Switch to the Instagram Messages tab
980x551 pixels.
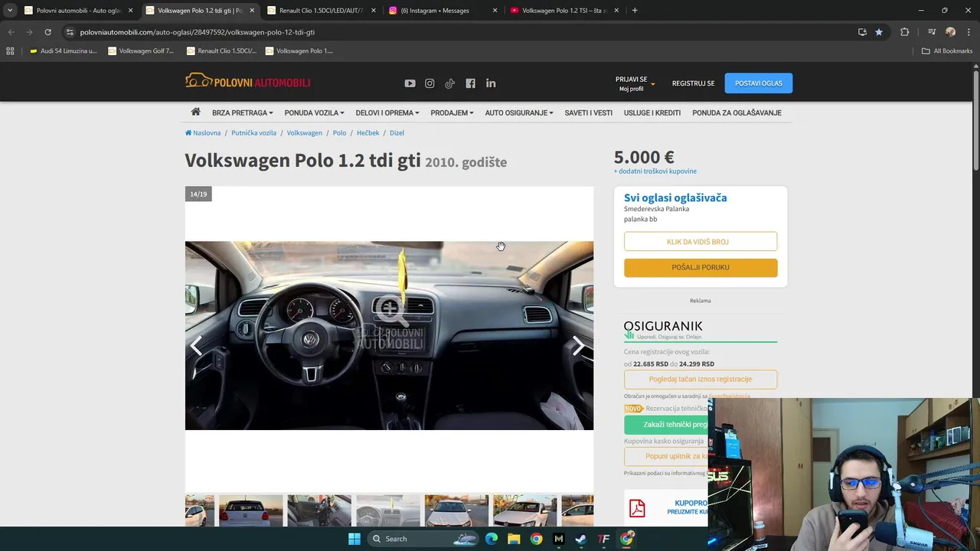pyautogui.click(x=442, y=11)
